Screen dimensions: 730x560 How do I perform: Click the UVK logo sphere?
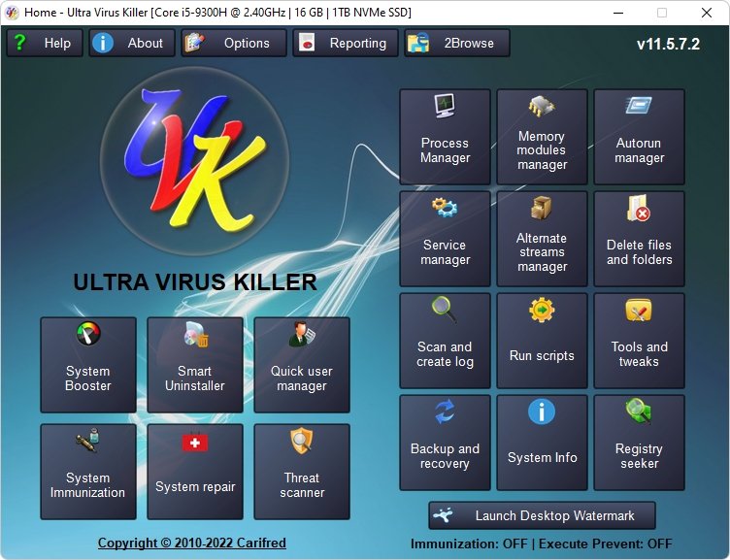pyautogui.click(x=194, y=161)
